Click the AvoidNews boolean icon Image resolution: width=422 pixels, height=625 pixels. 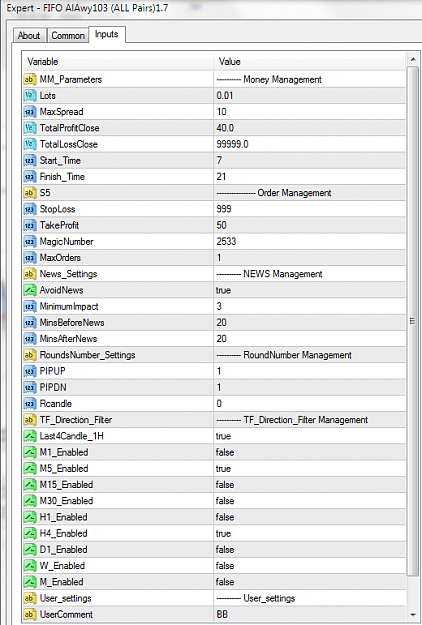coord(30,290)
